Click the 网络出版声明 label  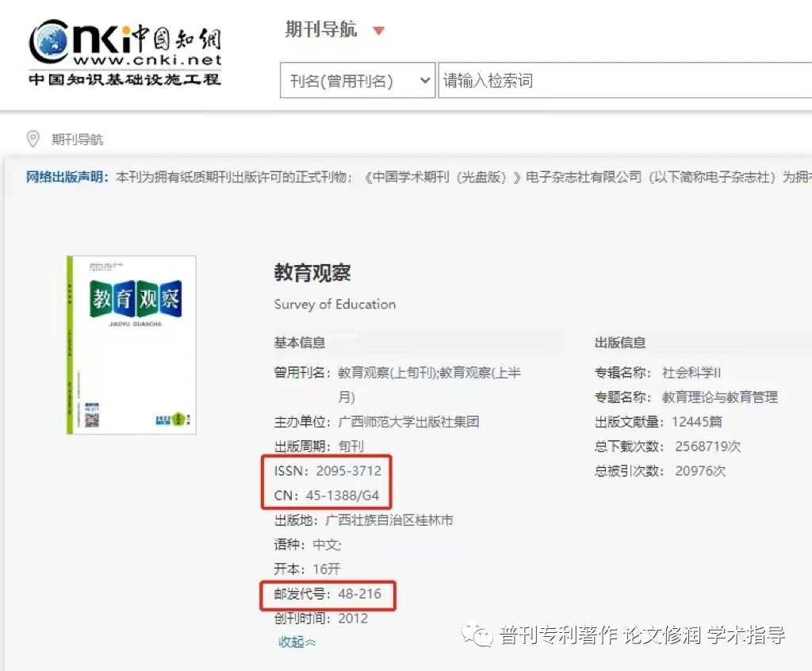point(67,177)
